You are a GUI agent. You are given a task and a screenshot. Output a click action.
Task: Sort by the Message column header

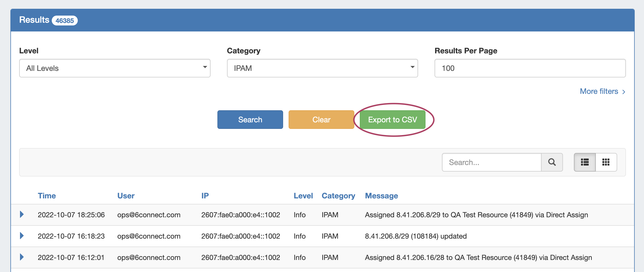tap(381, 196)
